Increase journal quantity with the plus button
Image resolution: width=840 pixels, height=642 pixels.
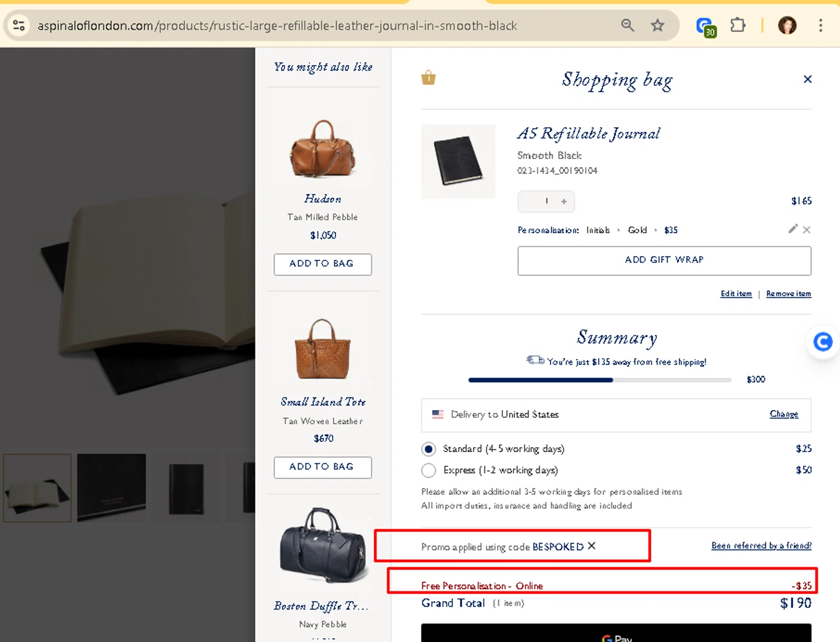[564, 201]
